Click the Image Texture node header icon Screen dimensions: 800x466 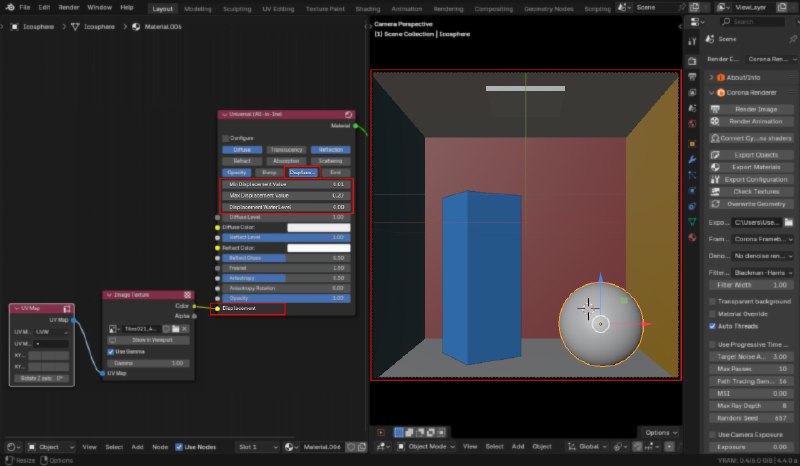pos(187,295)
